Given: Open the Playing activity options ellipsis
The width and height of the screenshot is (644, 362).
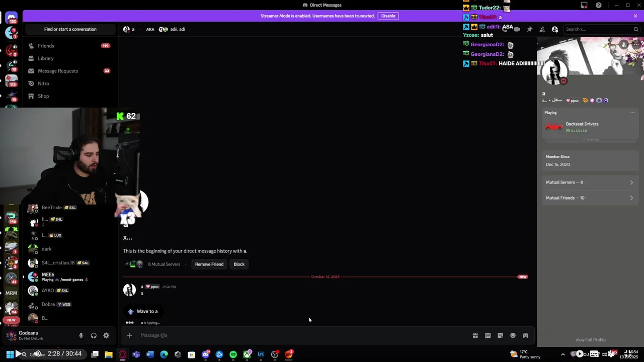Looking at the screenshot, I should pyautogui.click(x=632, y=113).
